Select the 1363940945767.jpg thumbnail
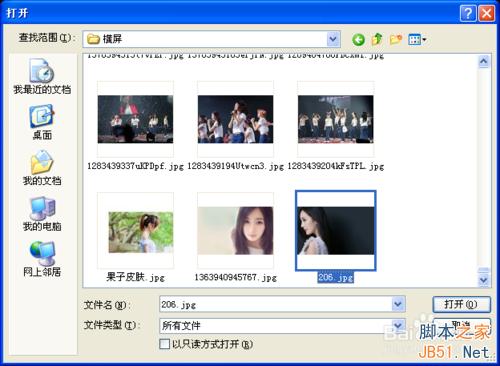This screenshot has width=500, height=366. tap(235, 231)
